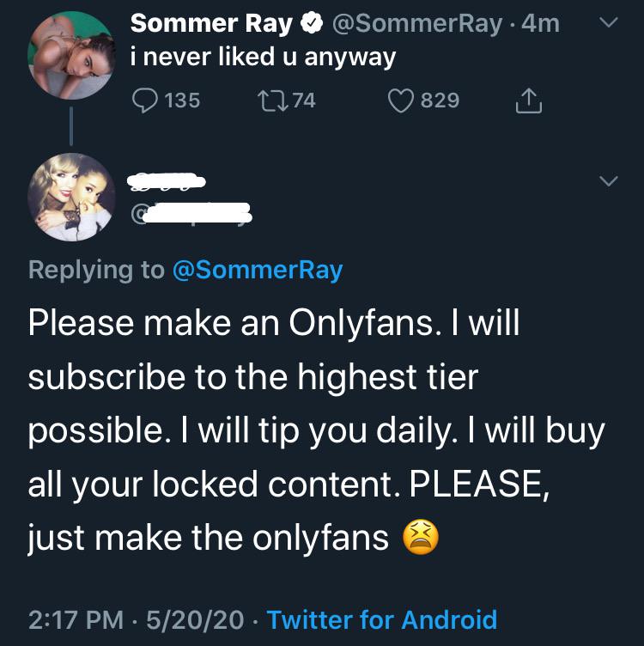Open the replying user's avatar
The image size is (644, 646).
point(70,196)
